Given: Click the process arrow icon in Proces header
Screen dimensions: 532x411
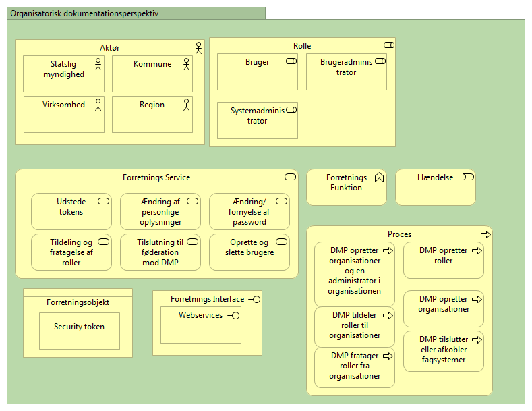Looking at the screenshot, I should pyautogui.click(x=486, y=234).
